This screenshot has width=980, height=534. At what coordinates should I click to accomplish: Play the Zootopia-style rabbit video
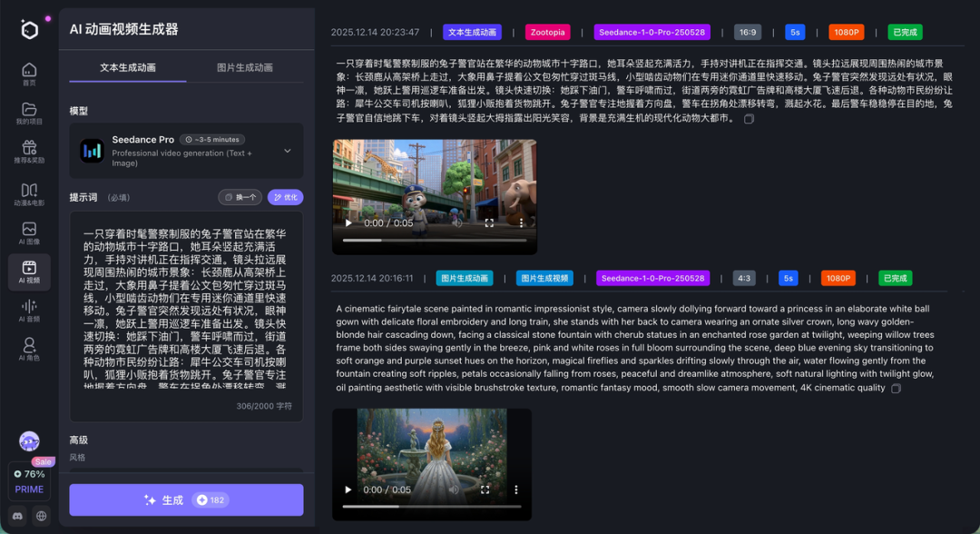coord(348,222)
